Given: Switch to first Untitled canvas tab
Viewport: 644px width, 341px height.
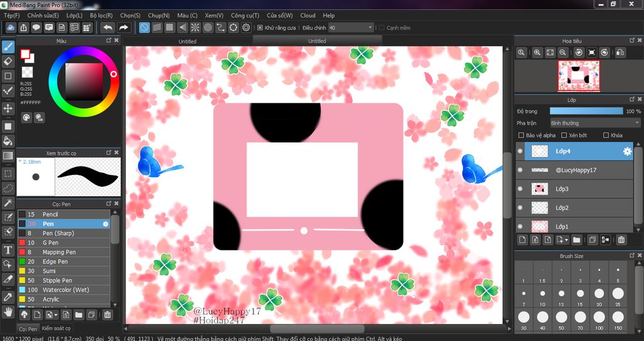Looking at the screenshot, I should (x=187, y=41).
